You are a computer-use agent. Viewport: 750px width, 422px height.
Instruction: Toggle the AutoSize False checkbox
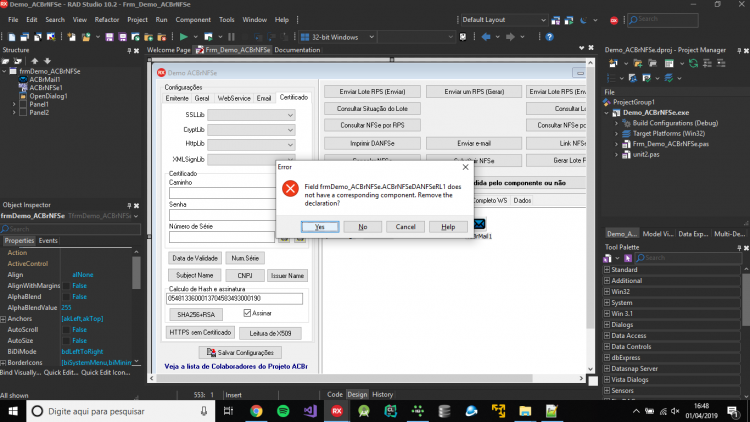pos(66,341)
